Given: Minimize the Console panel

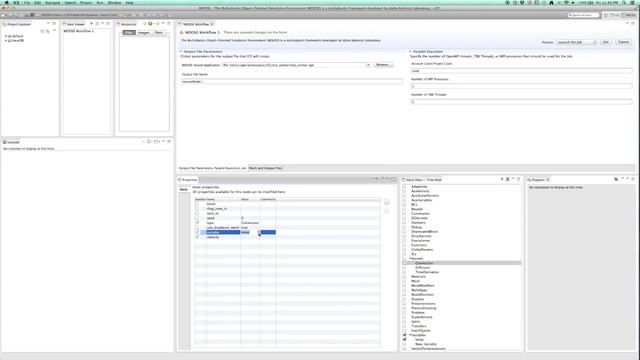Looking at the screenshot, I should pyautogui.click(x=164, y=141).
